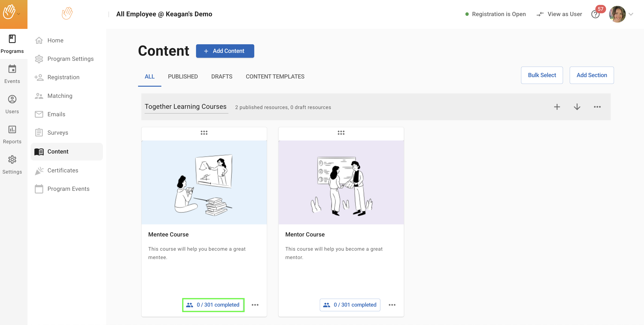Click the Bulk Select button
Image resolution: width=644 pixels, height=325 pixels.
click(x=542, y=75)
